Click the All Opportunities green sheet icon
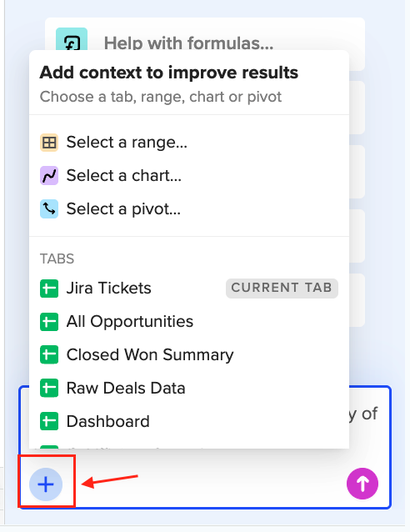 pyautogui.click(x=49, y=322)
